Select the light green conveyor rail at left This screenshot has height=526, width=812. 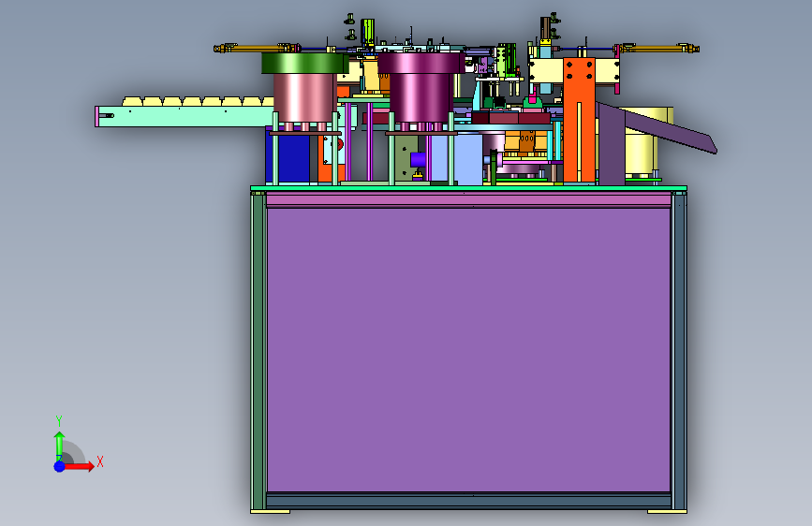[x=184, y=116]
